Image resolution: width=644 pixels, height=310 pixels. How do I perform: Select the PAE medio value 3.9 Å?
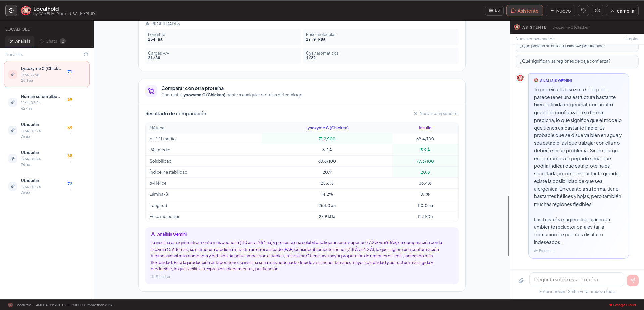pos(425,150)
